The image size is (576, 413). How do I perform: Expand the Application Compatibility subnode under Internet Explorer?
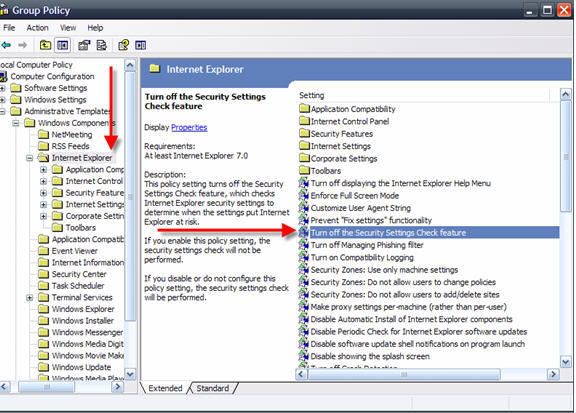pos(43,170)
